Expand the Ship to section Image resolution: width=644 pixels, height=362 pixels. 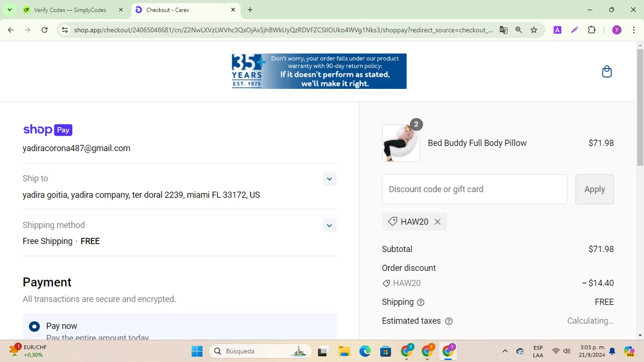coord(329,179)
